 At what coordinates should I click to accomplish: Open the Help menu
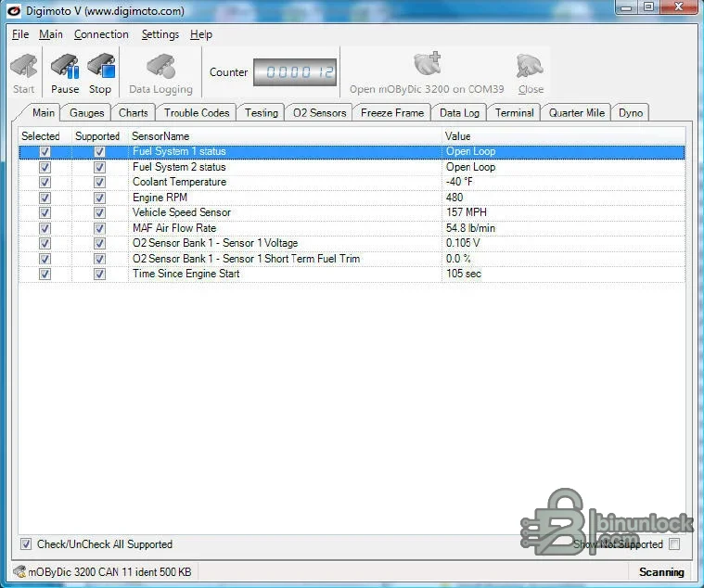click(x=200, y=34)
